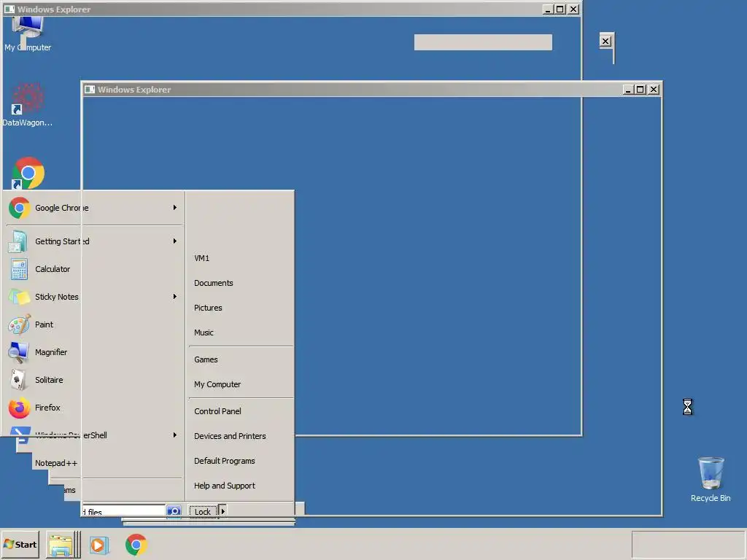Expand Windows PowerShell submenu arrow
Screen dimensions: 747x560
pos(175,435)
